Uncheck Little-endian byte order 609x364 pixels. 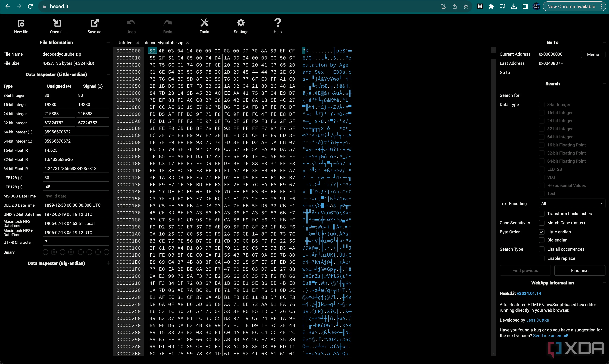542,232
